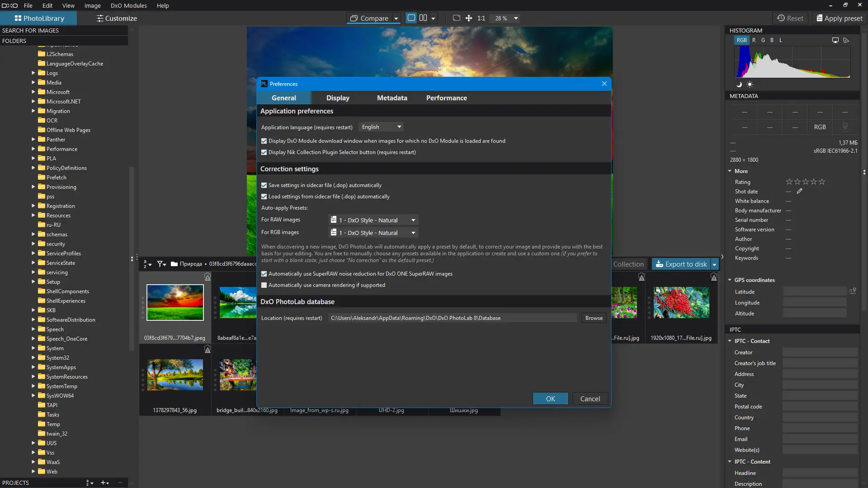The width and height of the screenshot is (868, 488).
Task: Switch to the Performance preferences tab
Action: [x=446, y=98]
